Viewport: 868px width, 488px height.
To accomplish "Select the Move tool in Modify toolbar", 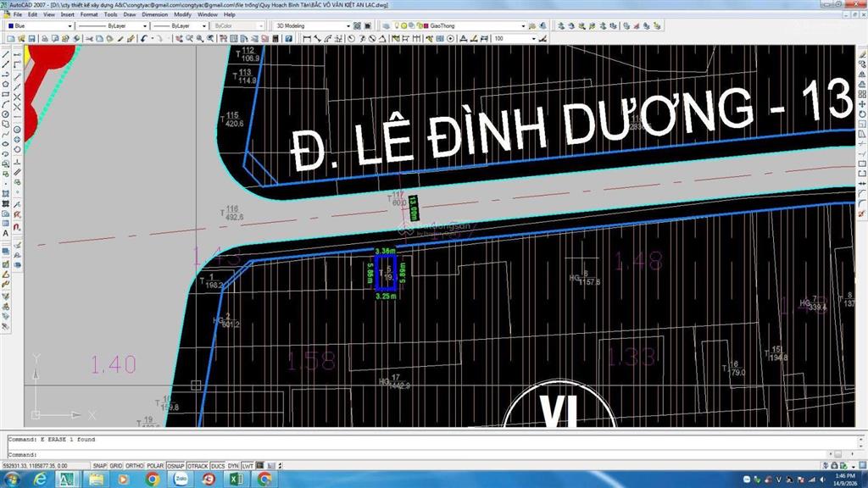I will click(x=862, y=104).
